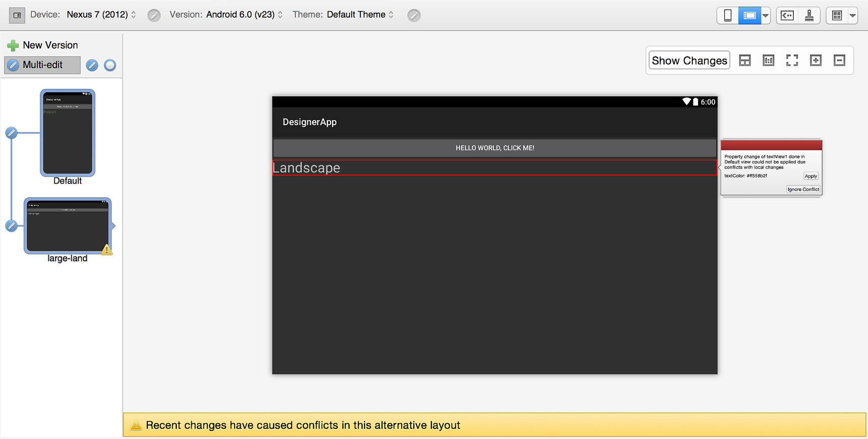Screen dimensions: 868x439
Task: Select the large-land layout thumbnail
Action: [68, 226]
